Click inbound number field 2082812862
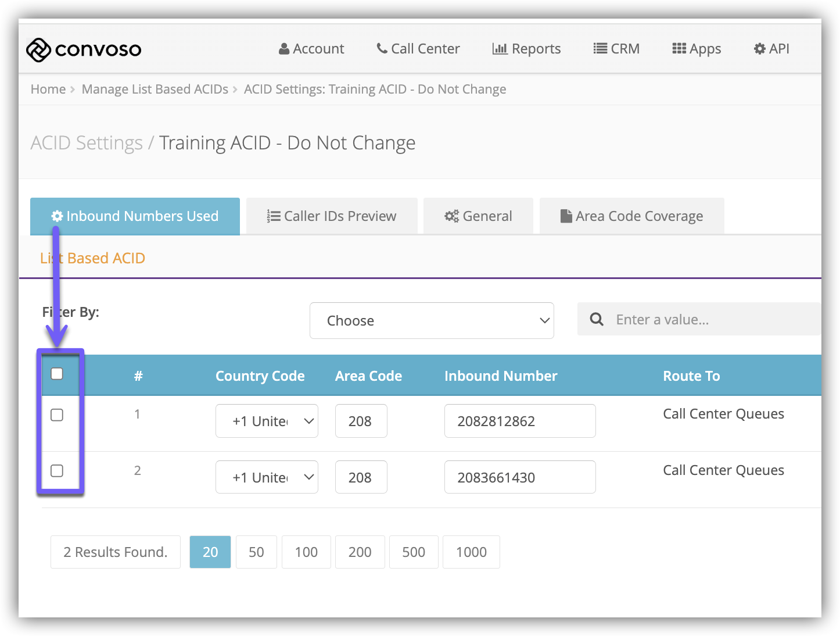The width and height of the screenshot is (840, 636). click(519, 421)
